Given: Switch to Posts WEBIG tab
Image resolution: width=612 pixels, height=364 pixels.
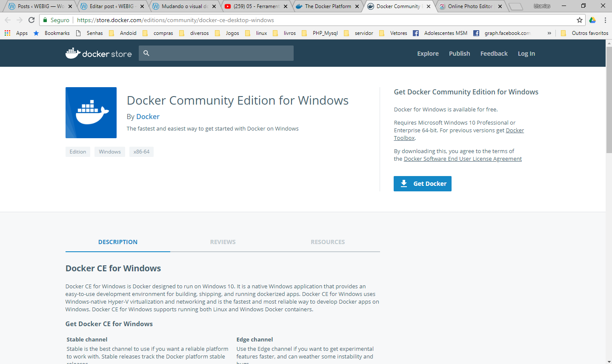Looking at the screenshot, I should point(40,6).
